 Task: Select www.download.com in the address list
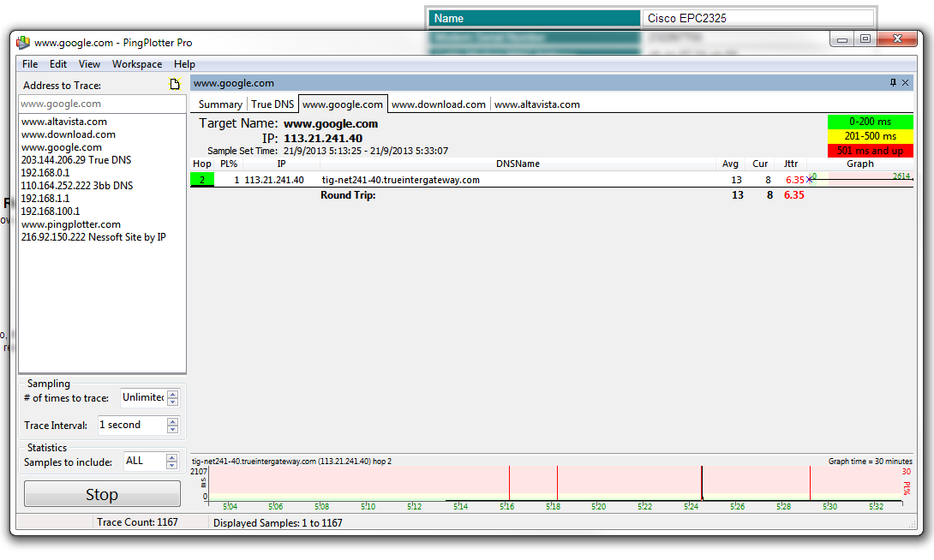[68, 134]
